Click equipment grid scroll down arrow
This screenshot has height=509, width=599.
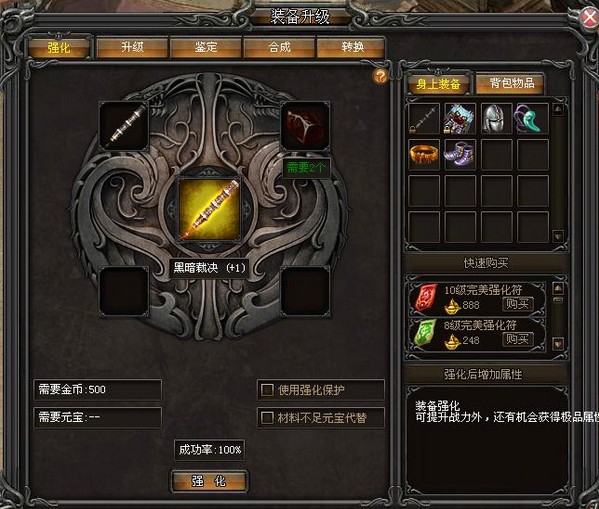click(558, 236)
